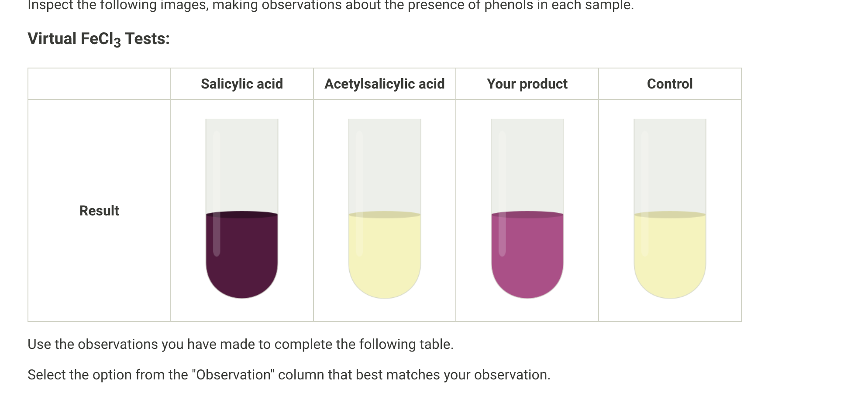Click empty upper glass of Your product tube
Image resolution: width=868 pixels, height=396 pixels.
[x=527, y=166]
